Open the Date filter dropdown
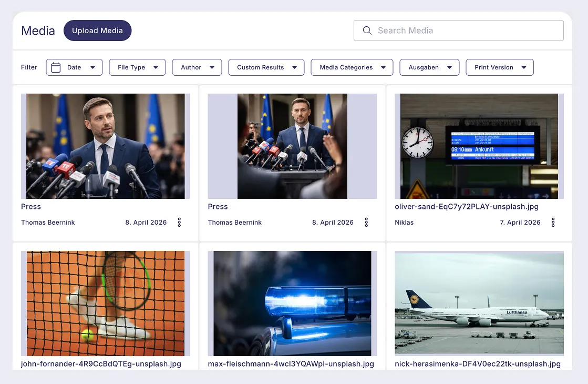 tap(74, 67)
